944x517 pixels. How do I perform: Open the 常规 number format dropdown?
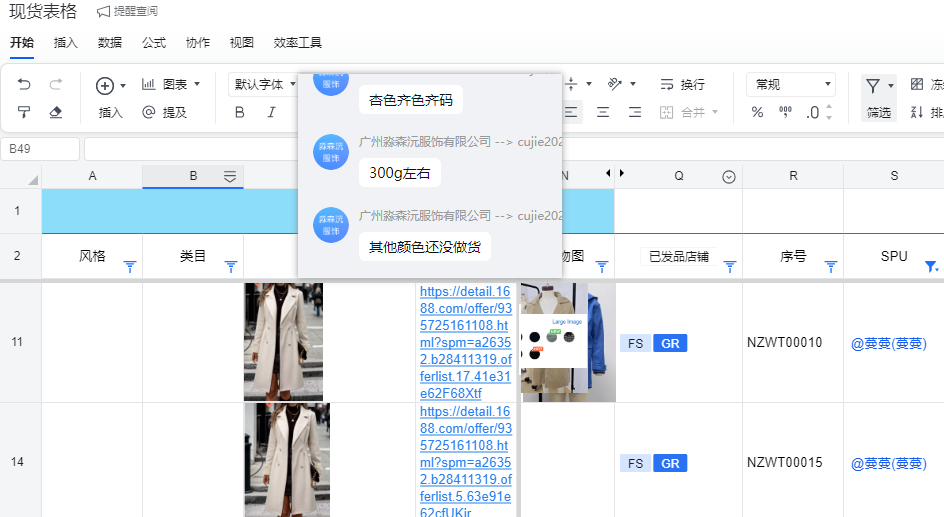click(x=790, y=85)
